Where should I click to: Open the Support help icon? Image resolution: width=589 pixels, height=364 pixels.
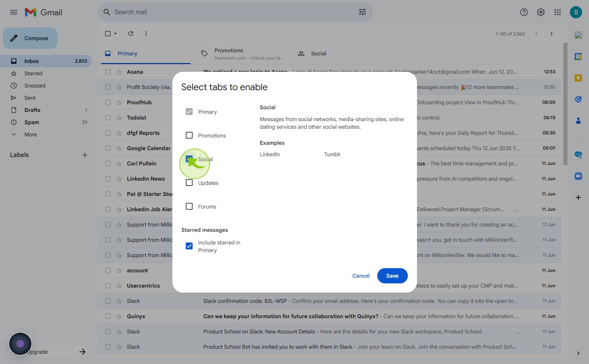pyautogui.click(x=524, y=12)
